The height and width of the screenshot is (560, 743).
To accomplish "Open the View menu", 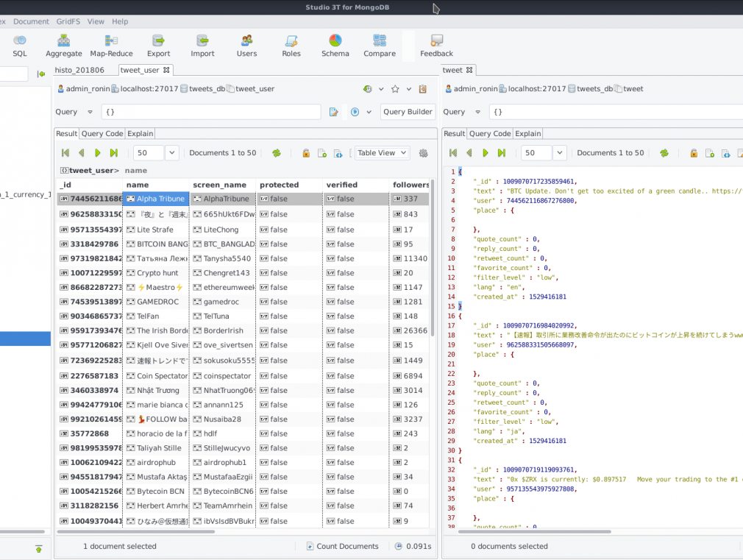I will [x=95, y=21].
